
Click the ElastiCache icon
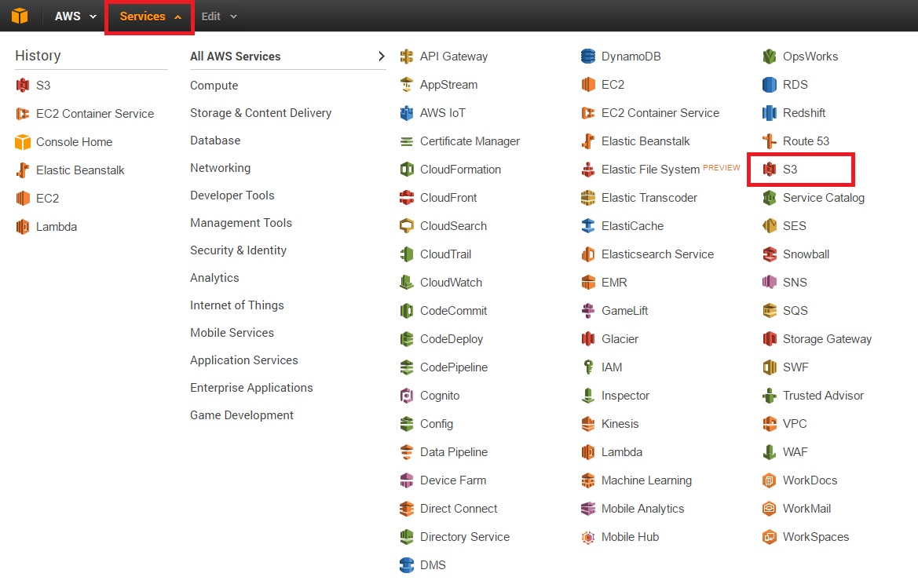pos(588,226)
